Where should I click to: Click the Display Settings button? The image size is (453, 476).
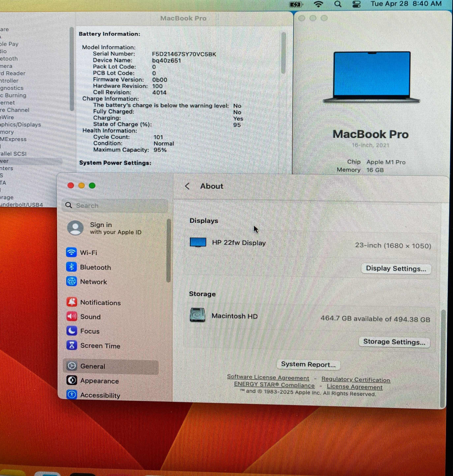(x=396, y=268)
